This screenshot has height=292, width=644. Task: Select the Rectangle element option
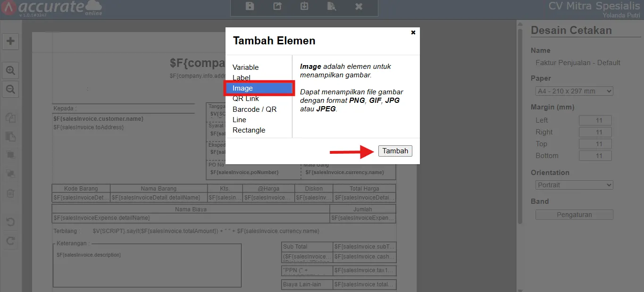click(x=249, y=130)
